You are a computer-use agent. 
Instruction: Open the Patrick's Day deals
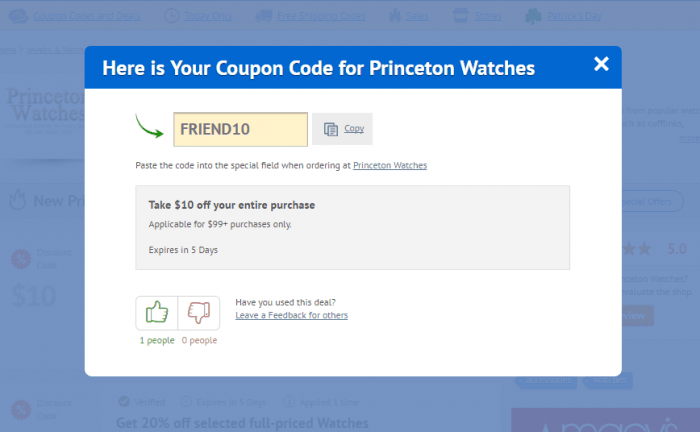[574, 16]
